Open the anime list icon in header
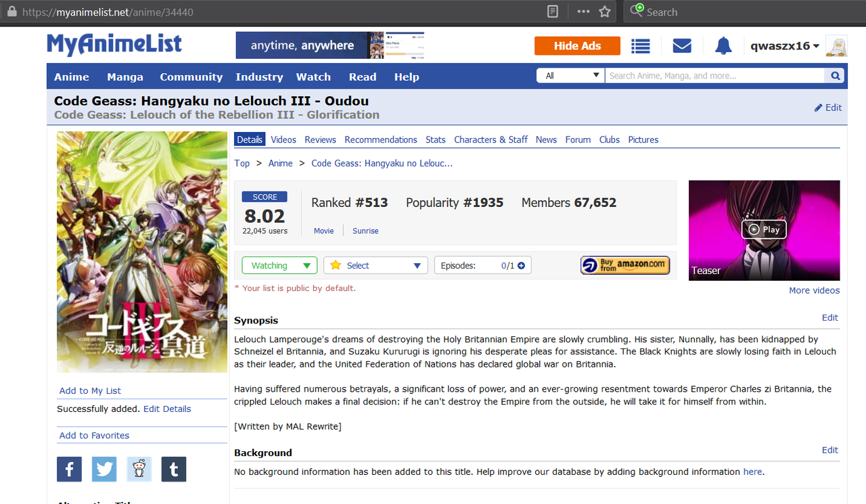Image resolution: width=866 pixels, height=504 pixels. point(641,46)
